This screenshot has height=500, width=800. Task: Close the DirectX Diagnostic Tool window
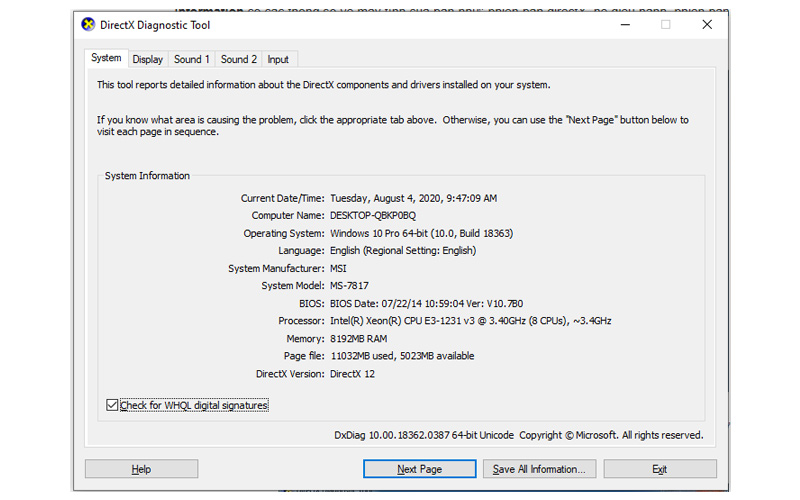tap(707, 24)
